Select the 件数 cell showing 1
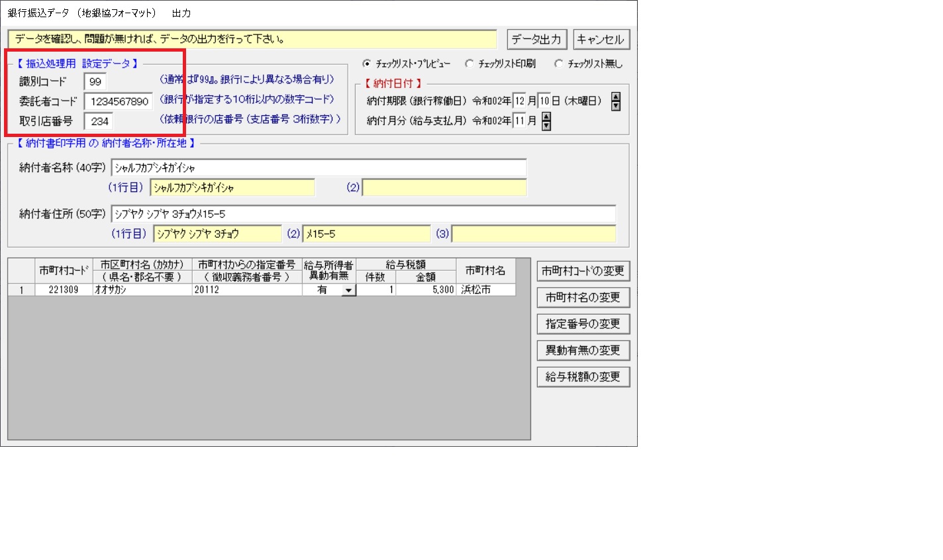 (375, 290)
